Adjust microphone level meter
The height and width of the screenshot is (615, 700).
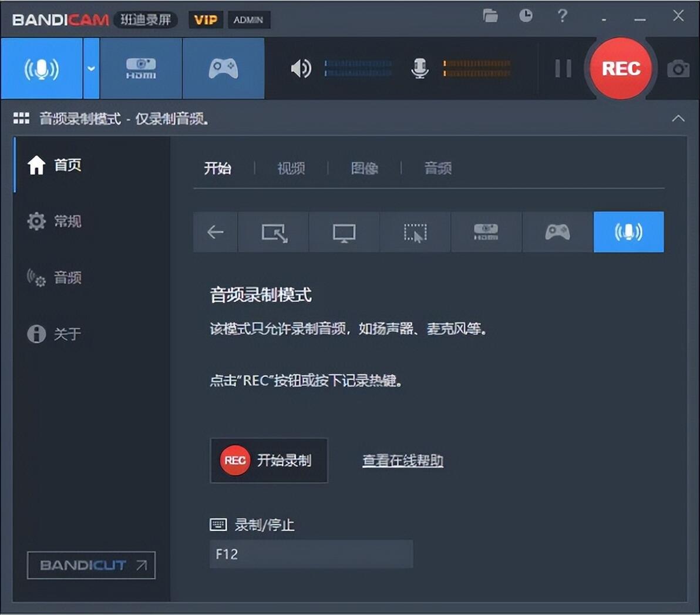[x=477, y=68]
